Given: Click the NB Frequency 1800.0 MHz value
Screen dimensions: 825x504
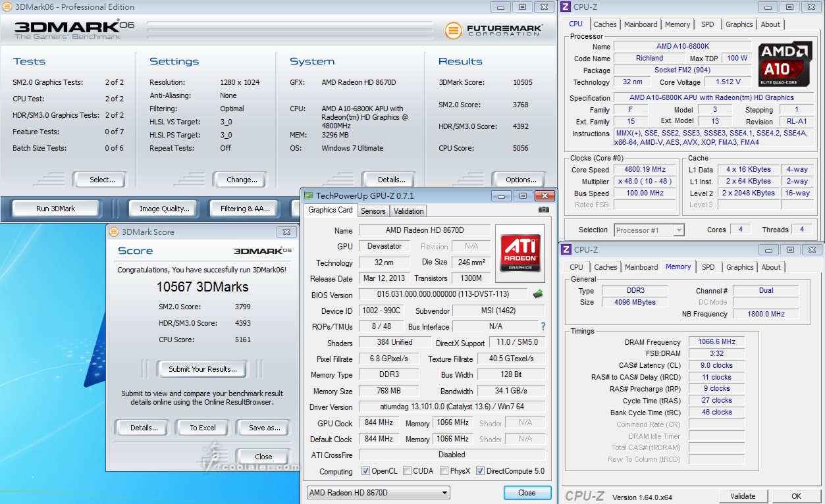Looking at the screenshot, I should pos(766,314).
